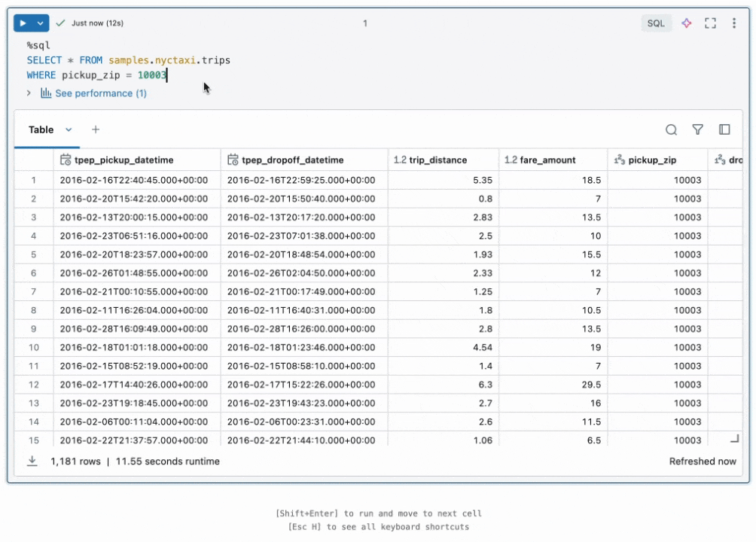
Task: Open the run options dropdown arrow
Action: pyautogui.click(x=41, y=23)
